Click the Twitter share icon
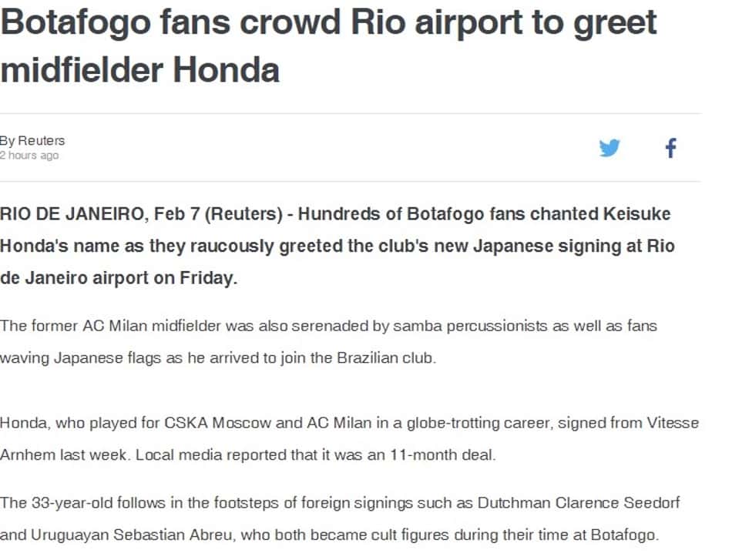Viewport: 732px width, 560px height. (x=609, y=149)
